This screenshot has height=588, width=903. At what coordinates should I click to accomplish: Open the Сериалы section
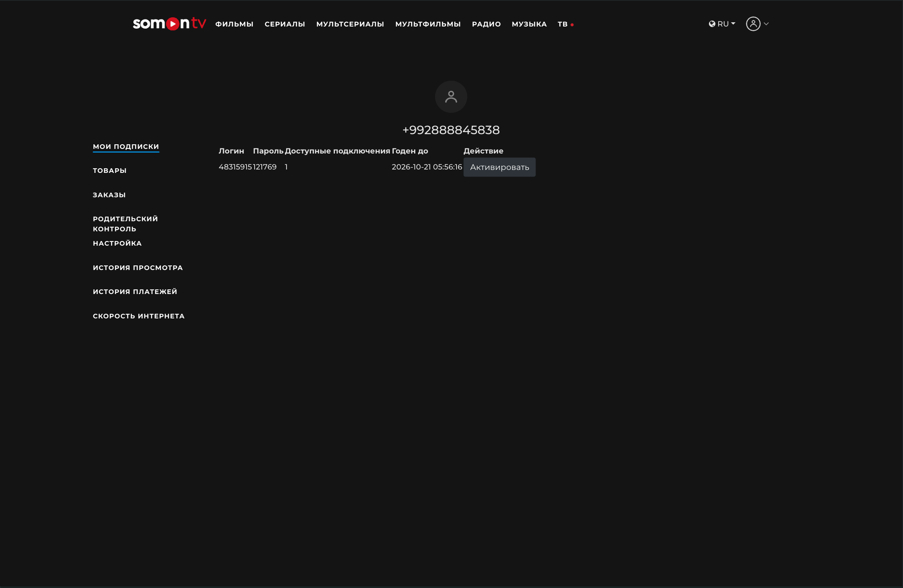(285, 24)
